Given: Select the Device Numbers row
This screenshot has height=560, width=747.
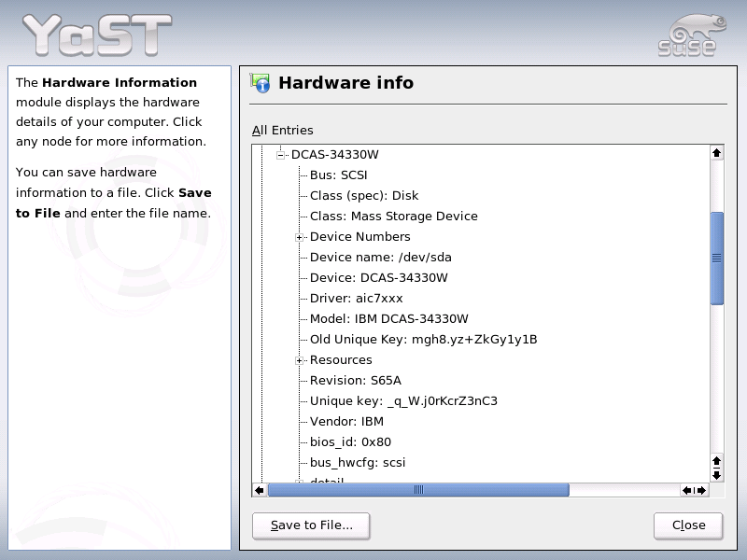Looking at the screenshot, I should [x=359, y=237].
